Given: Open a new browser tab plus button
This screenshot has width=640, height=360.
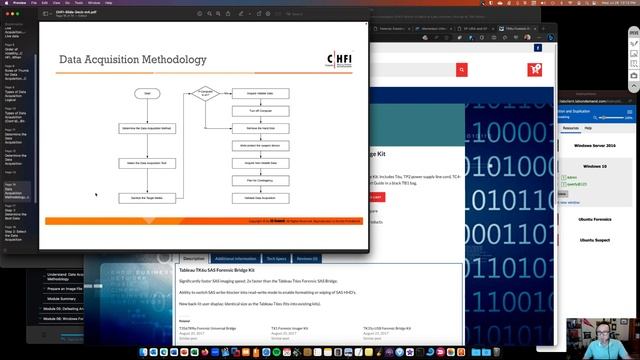Looking at the screenshot, I should tap(543, 29).
